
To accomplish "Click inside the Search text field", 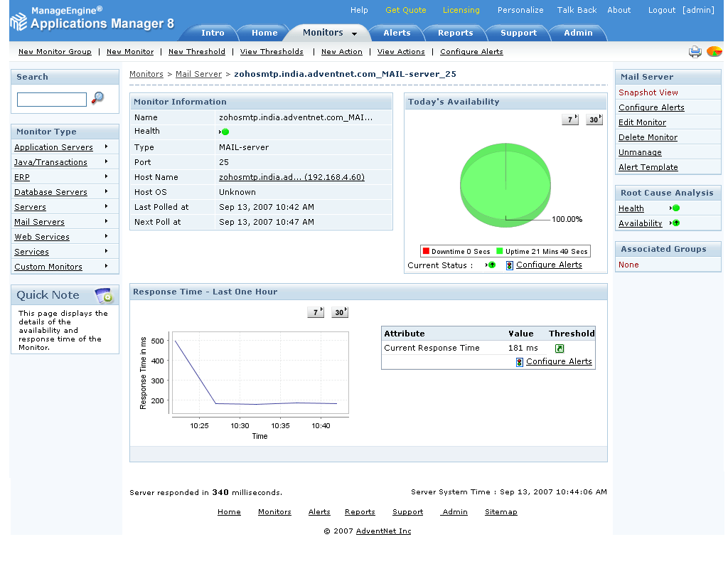I will click(51, 100).
